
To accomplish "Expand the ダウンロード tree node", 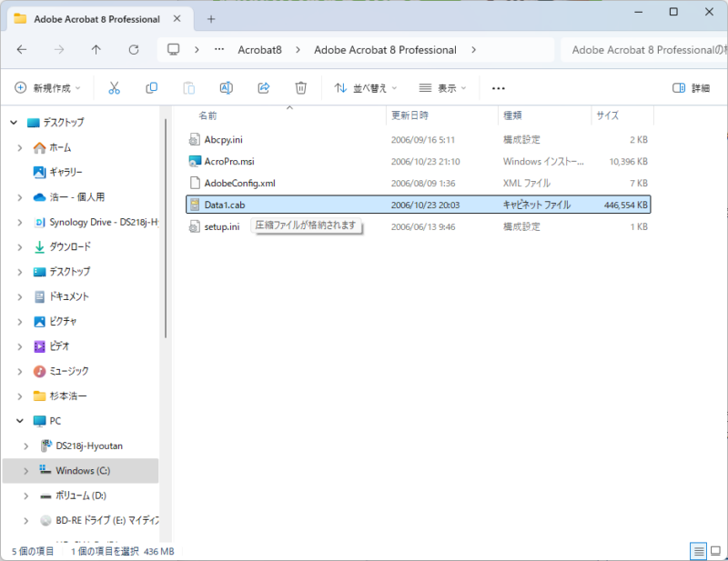I will (x=20, y=247).
